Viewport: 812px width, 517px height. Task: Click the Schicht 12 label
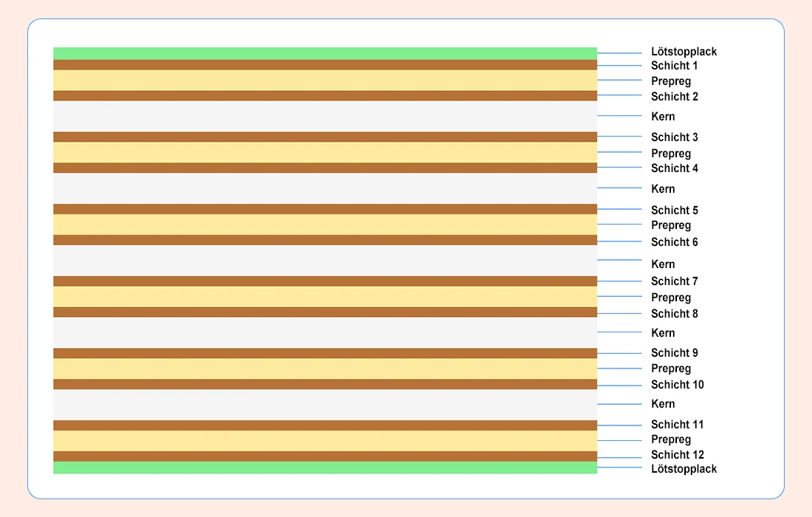tap(677, 455)
